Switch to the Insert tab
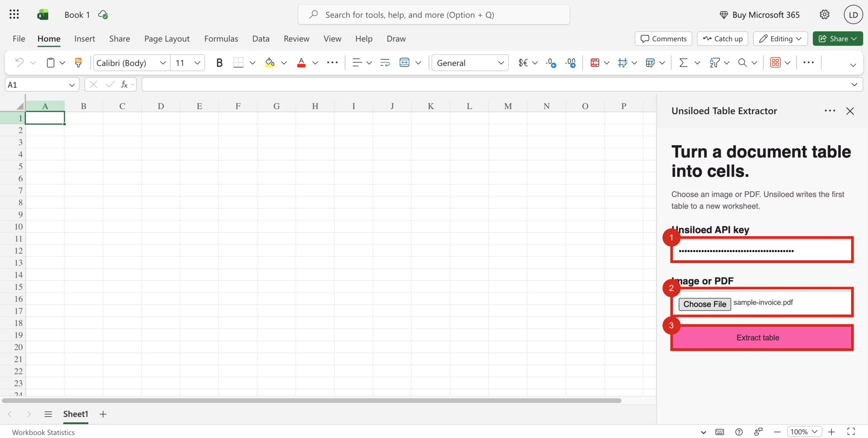Image resolution: width=868 pixels, height=438 pixels. click(x=85, y=38)
